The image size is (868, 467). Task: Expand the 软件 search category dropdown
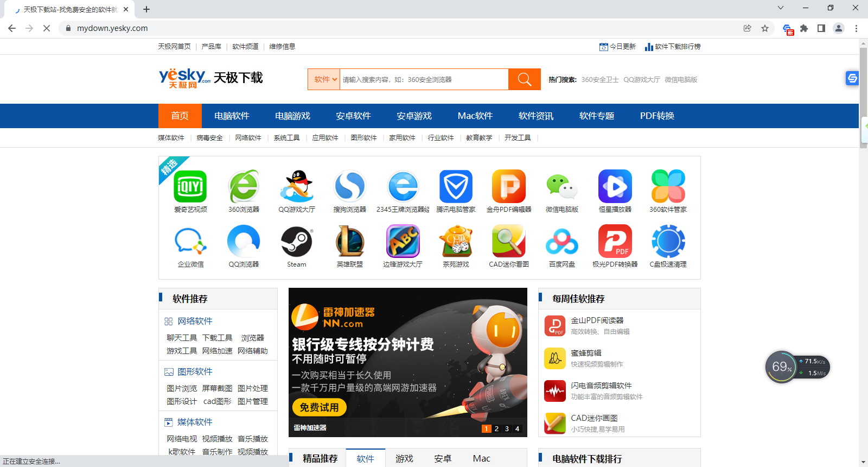tap(324, 79)
